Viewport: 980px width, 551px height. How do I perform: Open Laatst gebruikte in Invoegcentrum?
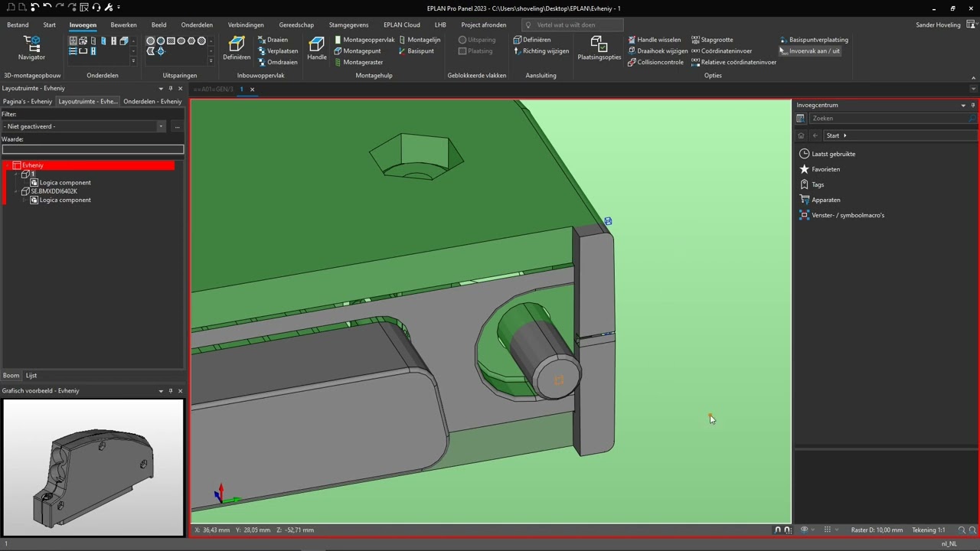click(827, 154)
